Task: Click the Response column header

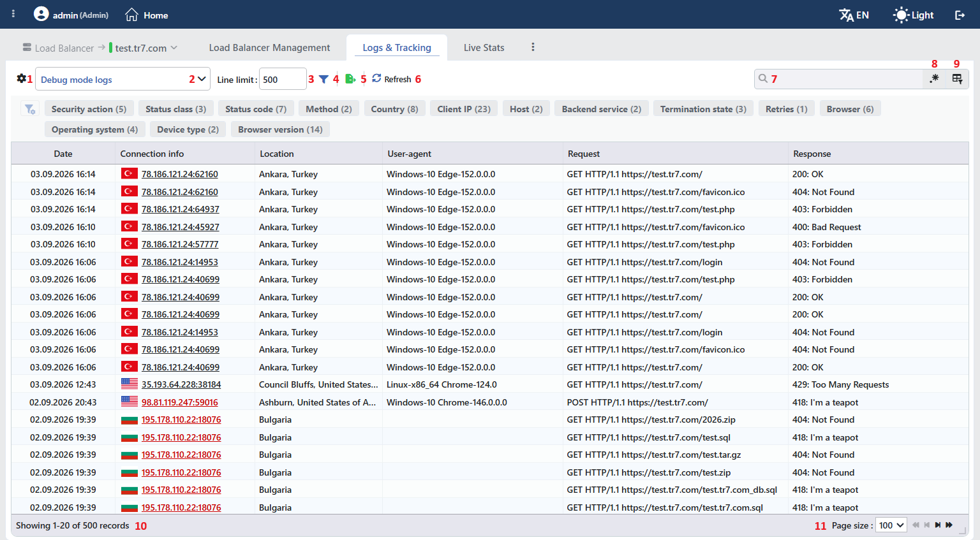Action: coord(878,154)
